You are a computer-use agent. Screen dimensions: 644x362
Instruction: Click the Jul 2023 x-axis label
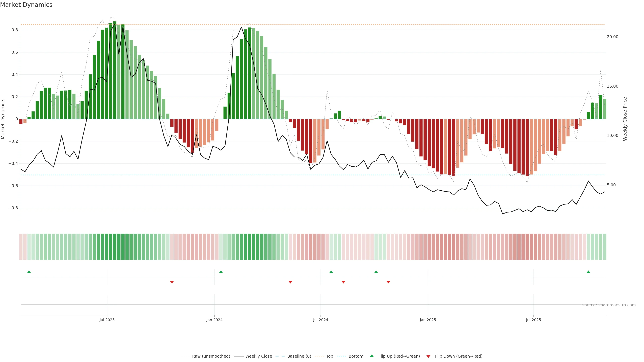(x=107, y=320)
